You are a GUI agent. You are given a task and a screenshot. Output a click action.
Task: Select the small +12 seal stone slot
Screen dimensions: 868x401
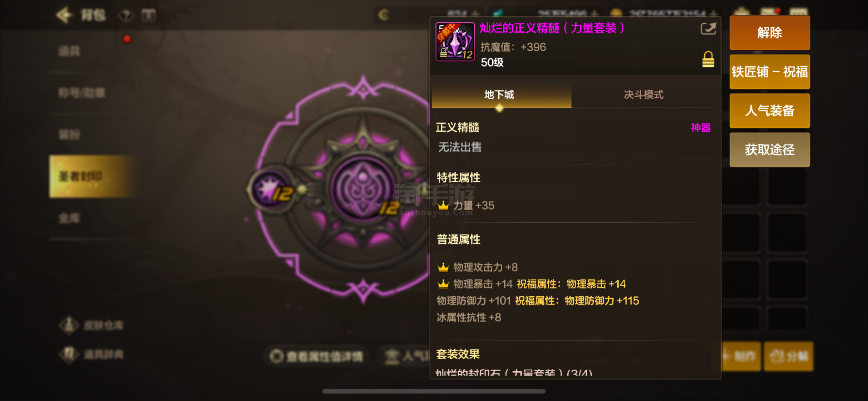(x=271, y=189)
